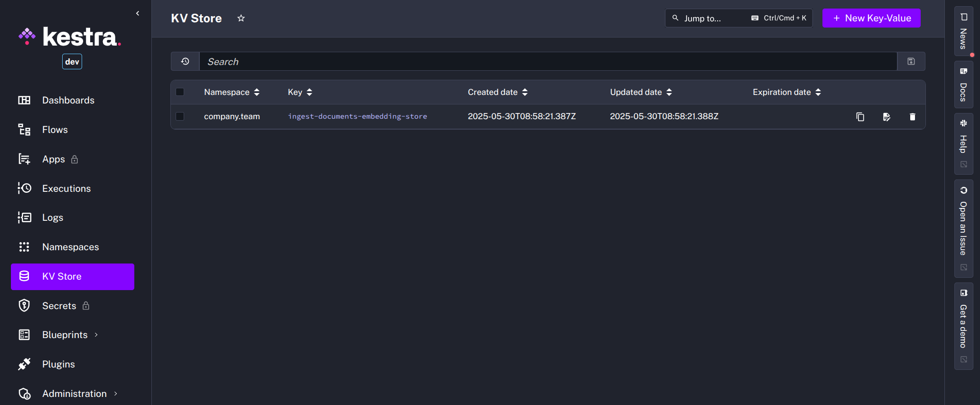This screenshot has width=980, height=405.
Task: Click the Open an Issue tab
Action: [963, 228]
